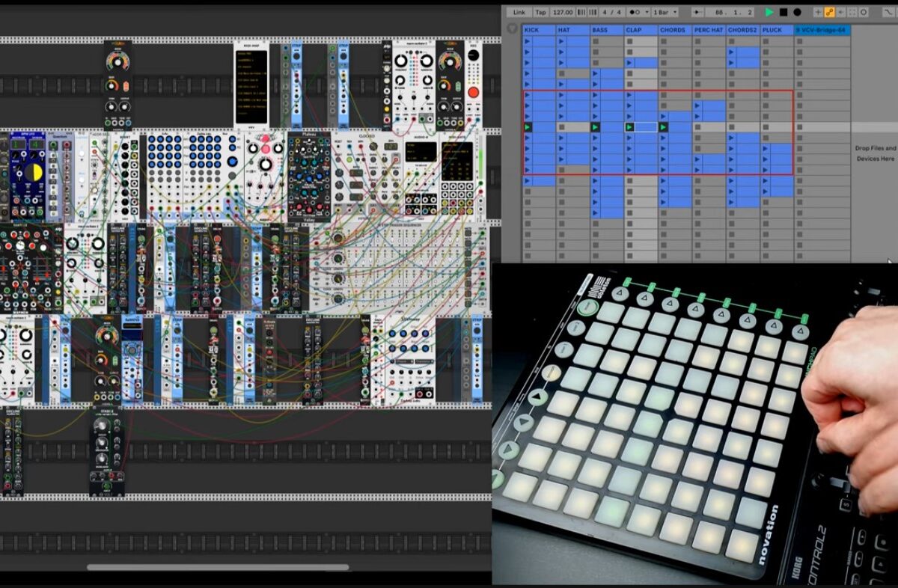The width and height of the screenshot is (898, 588).
Task: Click the 127.00 tempo field
Action: tap(563, 12)
